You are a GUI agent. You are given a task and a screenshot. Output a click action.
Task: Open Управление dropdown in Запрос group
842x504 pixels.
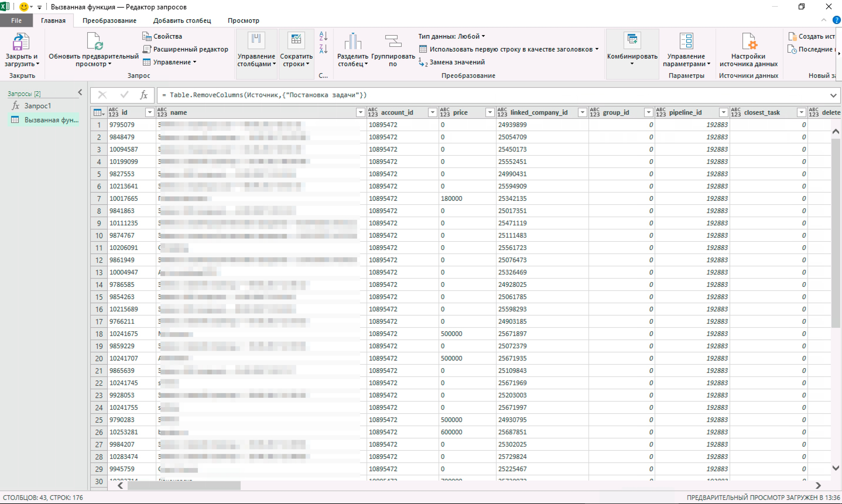tap(170, 62)
